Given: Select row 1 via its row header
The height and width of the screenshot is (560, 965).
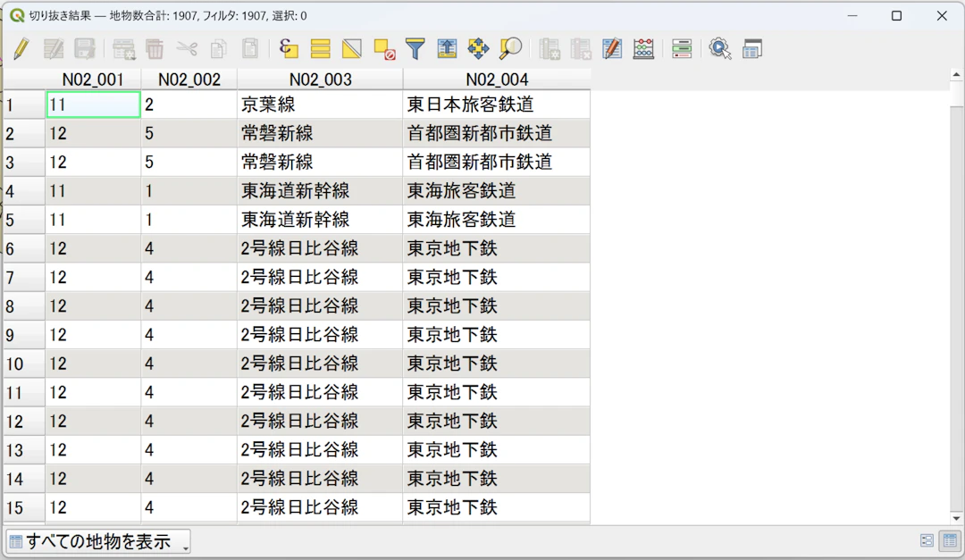Looking at the screenshot, I should [23, 104].
